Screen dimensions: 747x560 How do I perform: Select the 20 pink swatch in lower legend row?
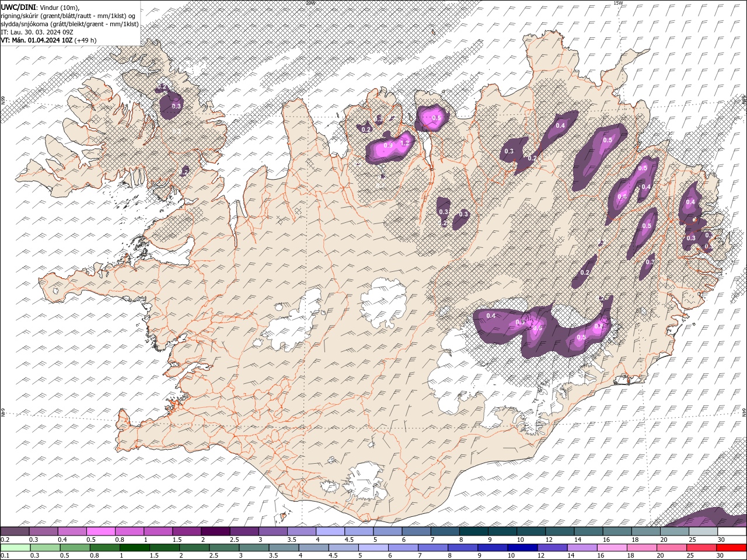[672, 548]
